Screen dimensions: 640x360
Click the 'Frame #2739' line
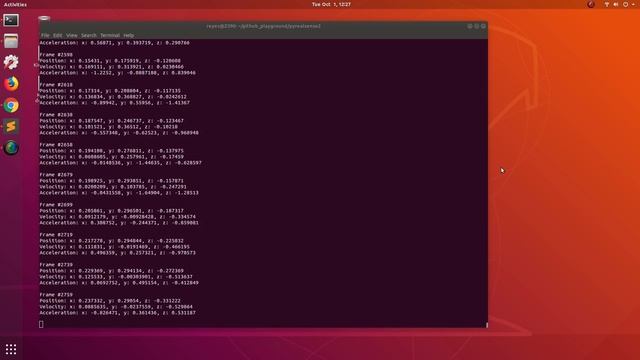tap(56, 265)
